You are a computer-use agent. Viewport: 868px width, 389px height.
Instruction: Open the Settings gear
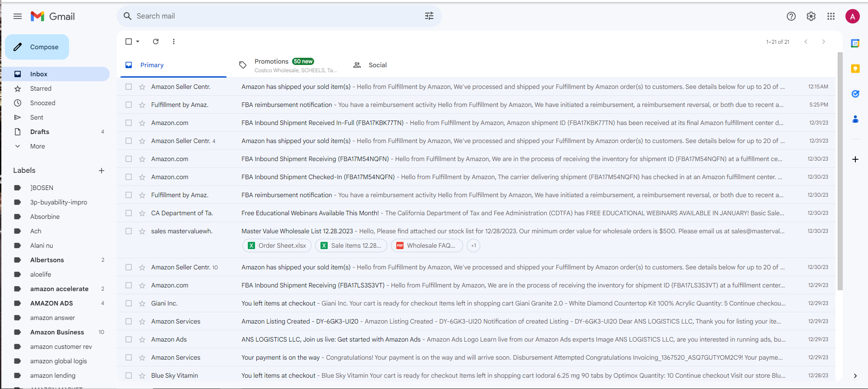coord(811,16)
